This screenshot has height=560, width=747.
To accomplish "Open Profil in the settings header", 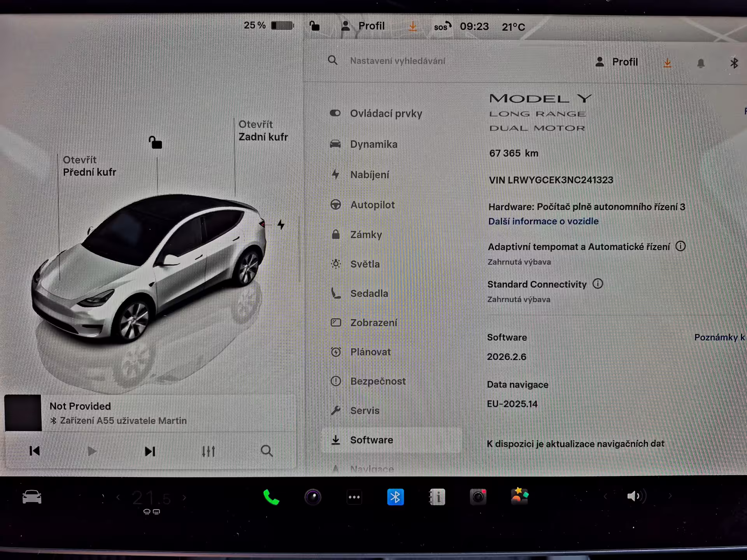I will click(617, 62).
